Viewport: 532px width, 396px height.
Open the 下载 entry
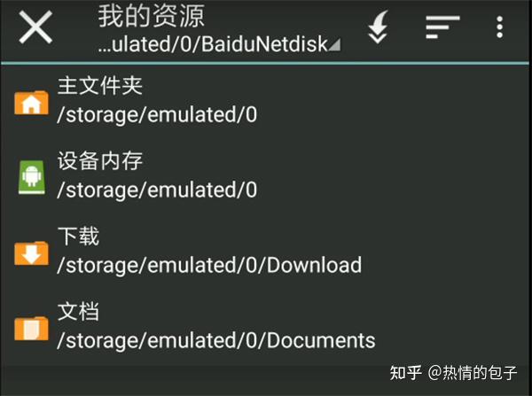(266, 251)
